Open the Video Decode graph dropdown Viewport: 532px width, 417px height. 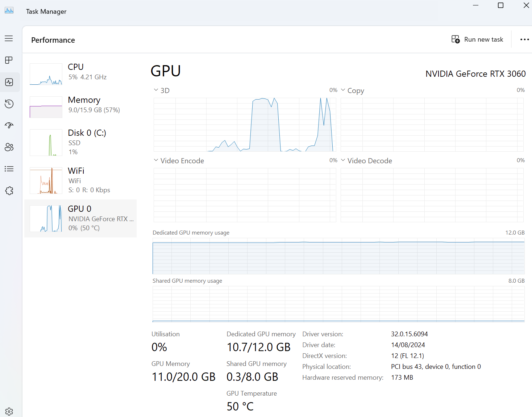point(366,161)
